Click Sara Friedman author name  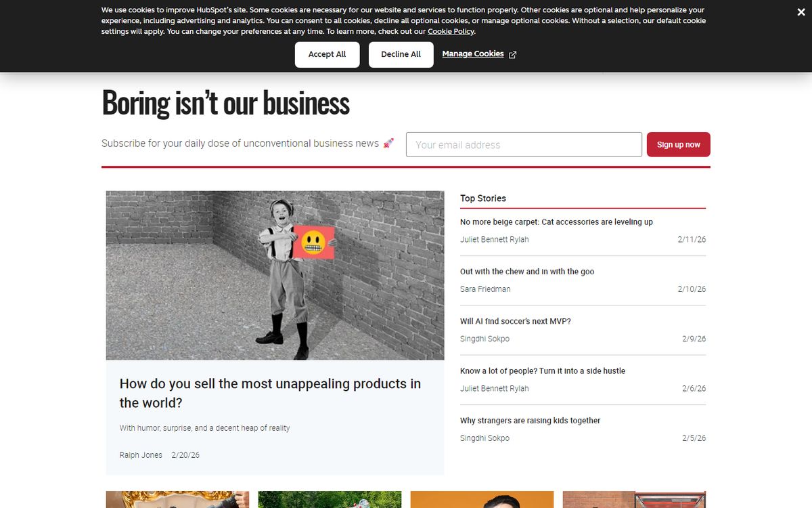pyautogui.click(x=485, y=289)
